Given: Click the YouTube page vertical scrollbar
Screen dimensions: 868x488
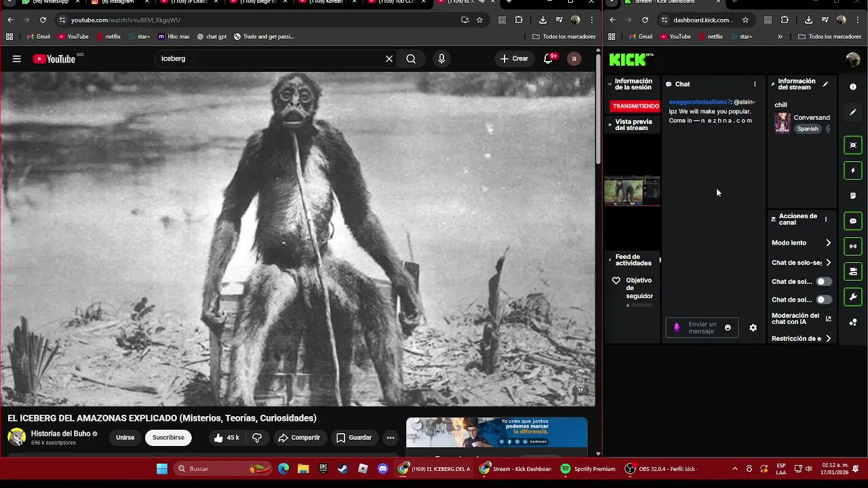Looking at the screenshot, I should tap(597, 108).
